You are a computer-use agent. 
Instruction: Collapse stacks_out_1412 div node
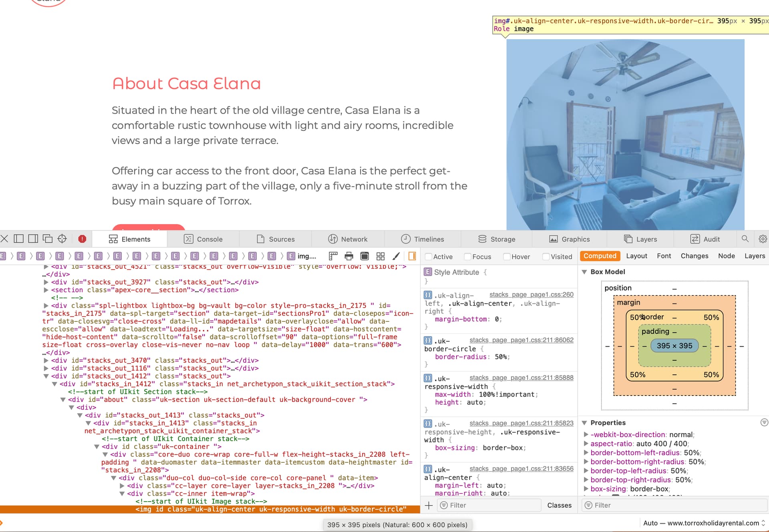tap(46, 376)
